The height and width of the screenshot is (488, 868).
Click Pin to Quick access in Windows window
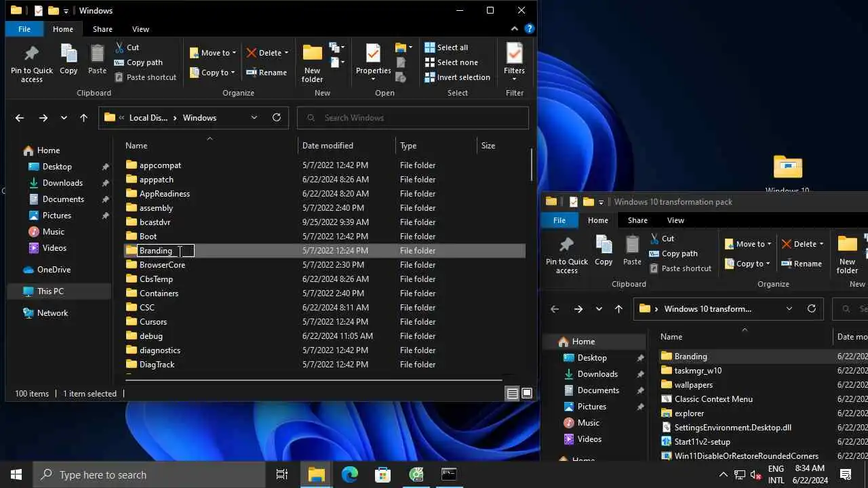tap(31, 64)
